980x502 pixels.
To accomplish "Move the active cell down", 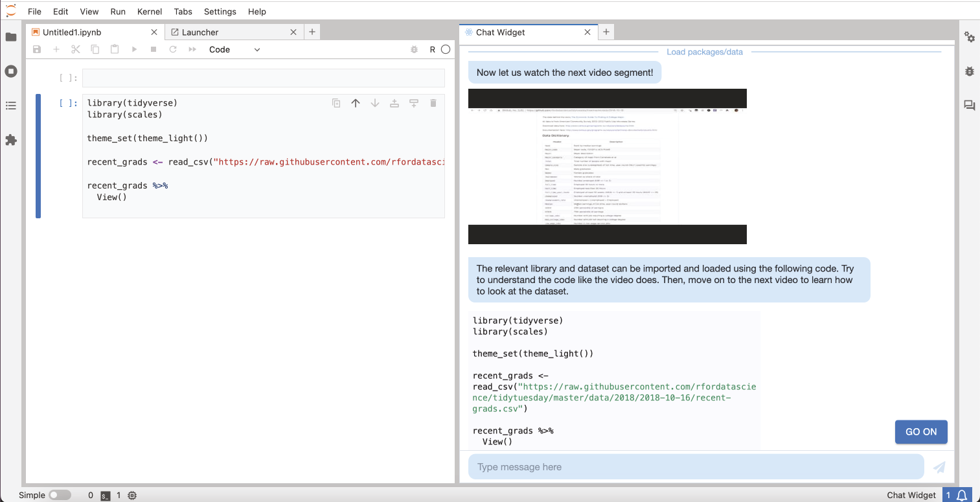I will click(x=375, y=103).
